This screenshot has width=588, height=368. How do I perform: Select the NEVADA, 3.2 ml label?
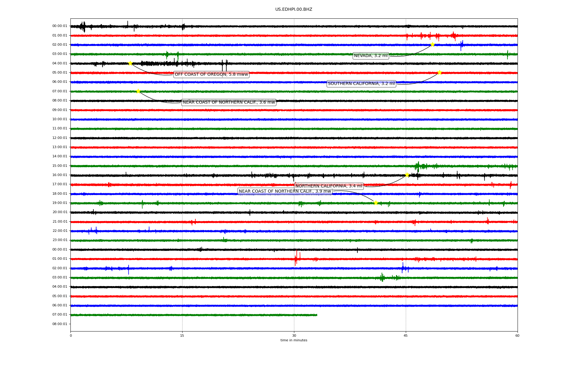(371, 56)
